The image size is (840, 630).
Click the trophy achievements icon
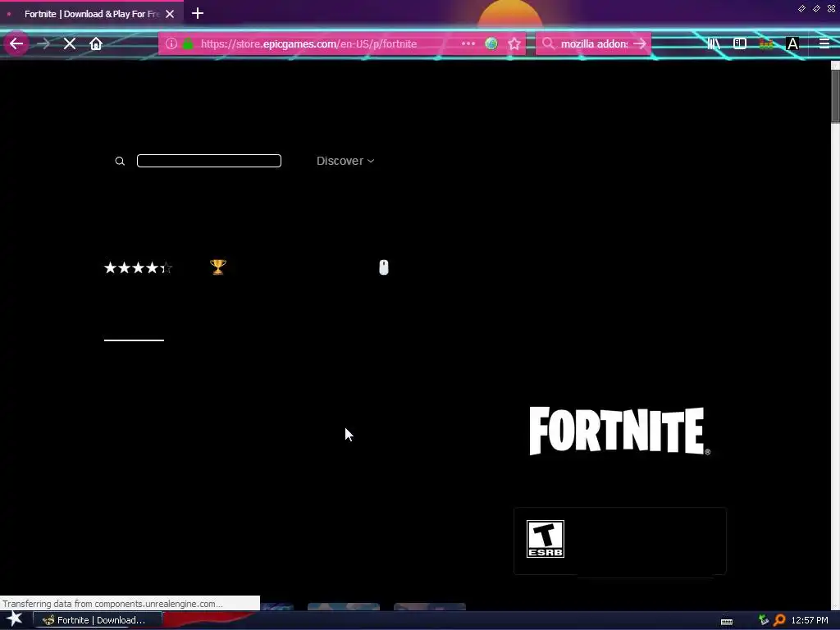coord(218,267)
